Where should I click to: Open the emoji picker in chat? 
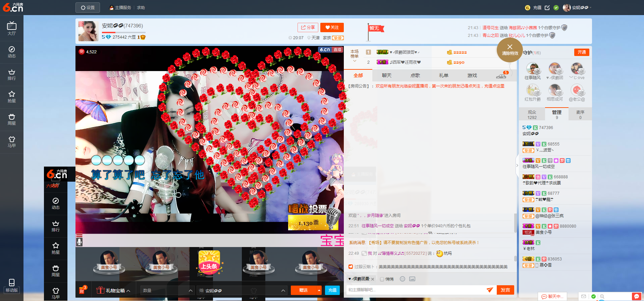tap(402, 279)
